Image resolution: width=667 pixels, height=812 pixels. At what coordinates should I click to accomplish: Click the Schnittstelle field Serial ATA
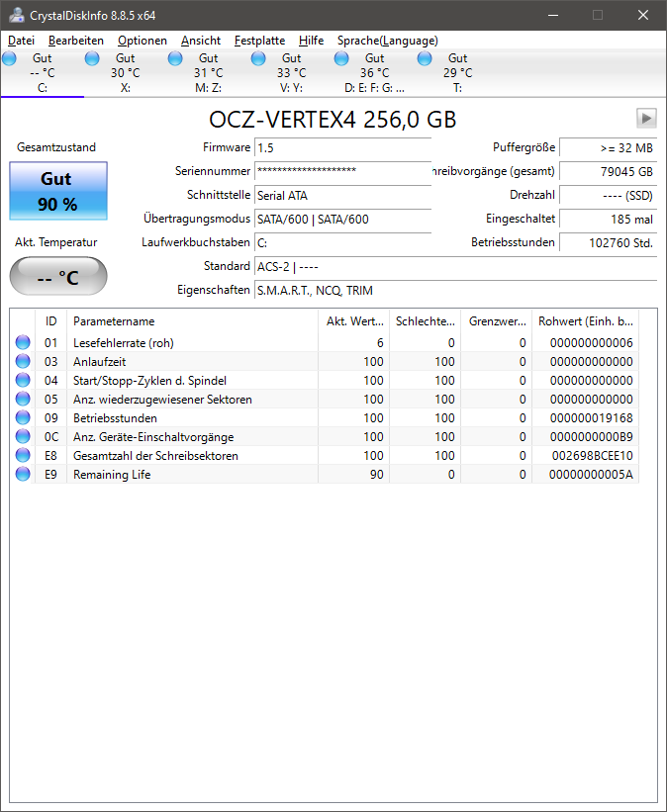[343, 195]
